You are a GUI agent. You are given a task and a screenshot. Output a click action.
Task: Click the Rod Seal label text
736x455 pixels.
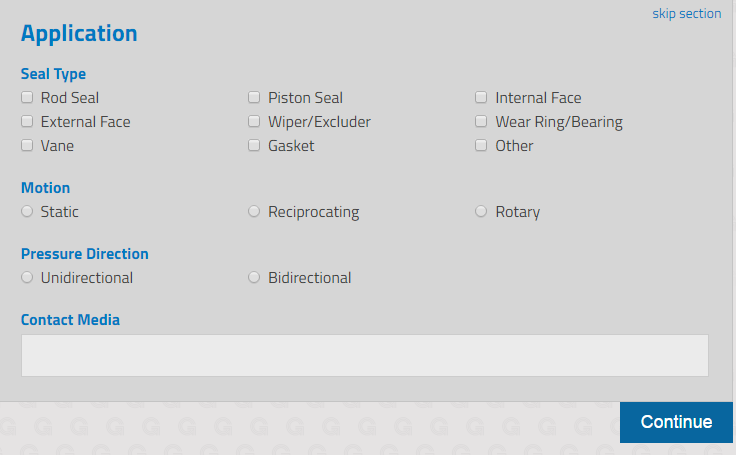[x=70, y=98]
